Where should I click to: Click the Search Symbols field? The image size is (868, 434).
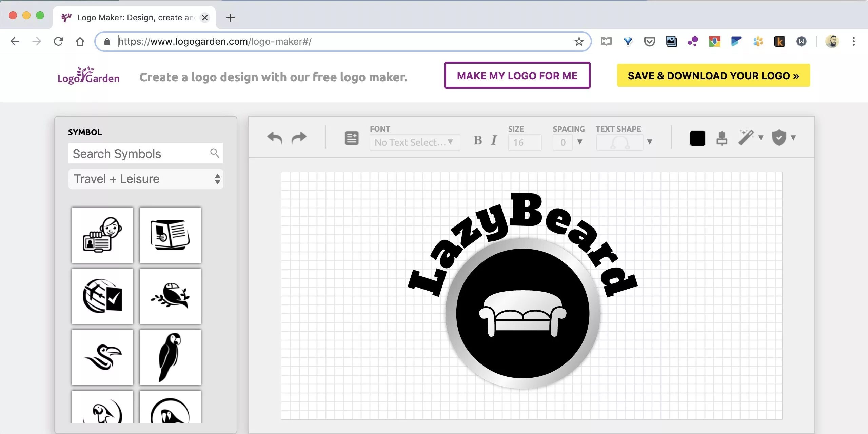(146, 154)
